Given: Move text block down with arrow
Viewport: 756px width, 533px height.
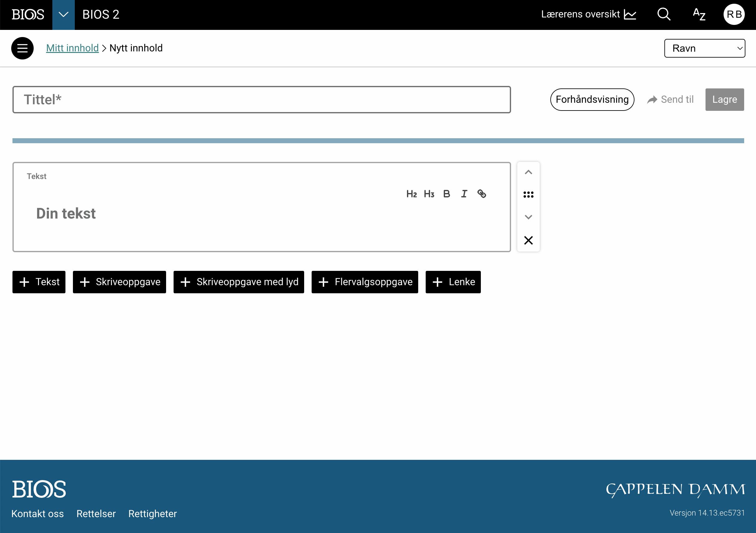Looking at the screenshot, I should tap(528, 217).
